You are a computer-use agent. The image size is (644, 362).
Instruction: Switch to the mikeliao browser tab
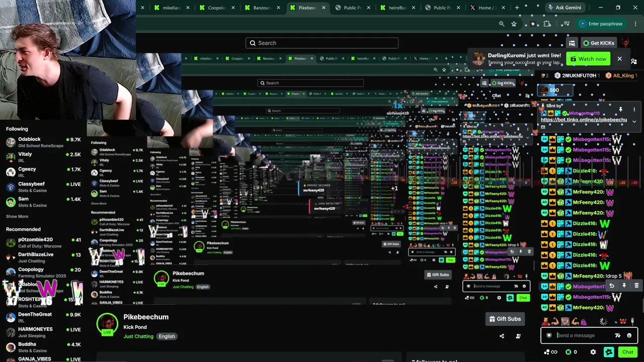[x=173, y=8]
